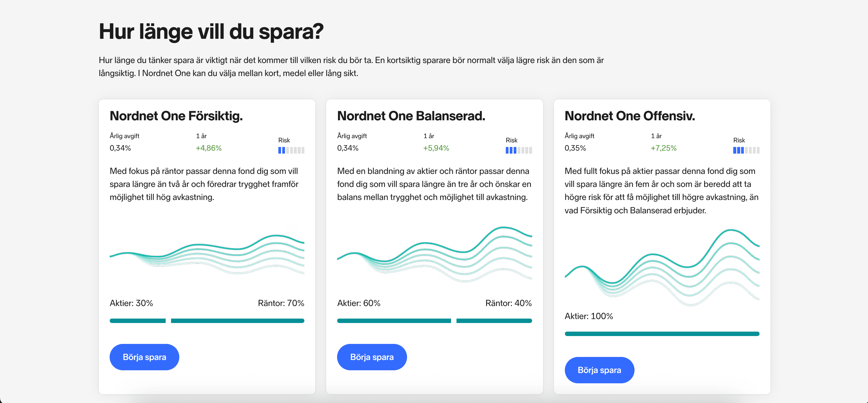Click Offensiv card's Börja spara button
This screenshot has height=403, width=868.
click(599, 370)
